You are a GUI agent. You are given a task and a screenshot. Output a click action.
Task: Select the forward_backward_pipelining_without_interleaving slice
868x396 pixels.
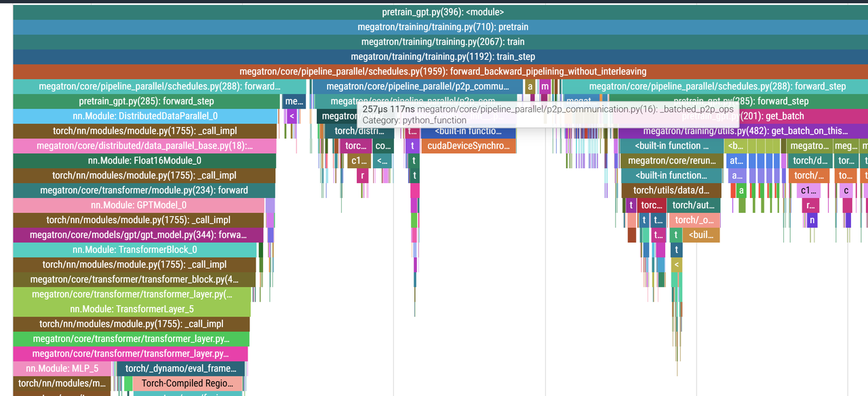(x=442, y=72)
